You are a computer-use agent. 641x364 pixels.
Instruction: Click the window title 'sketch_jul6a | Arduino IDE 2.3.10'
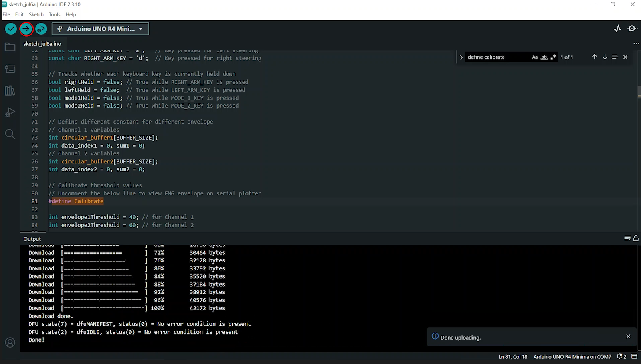click(x=44, y=4)
